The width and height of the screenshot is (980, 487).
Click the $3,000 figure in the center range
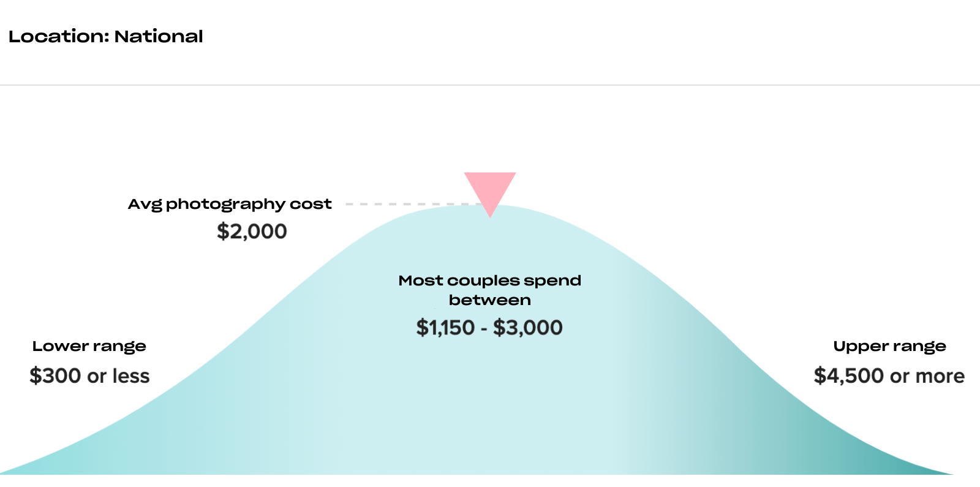click(528, 328)
